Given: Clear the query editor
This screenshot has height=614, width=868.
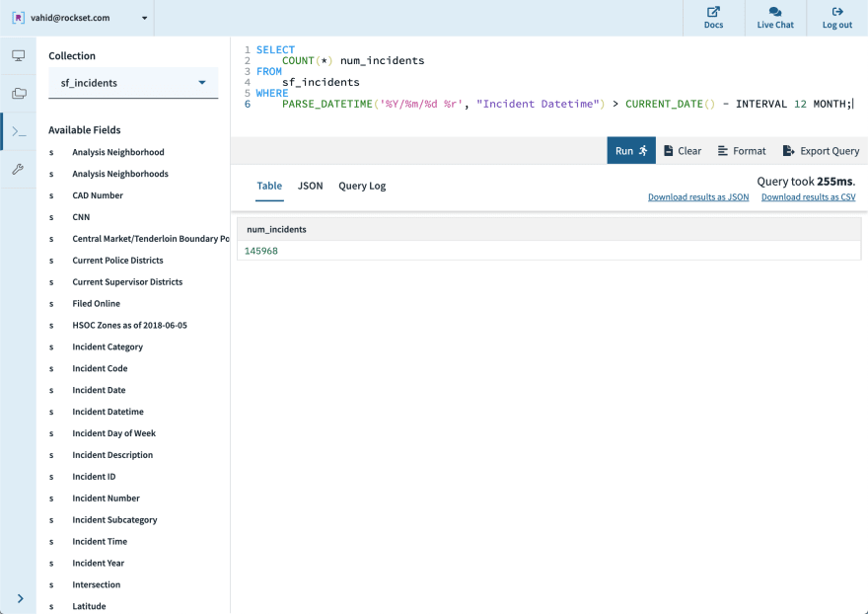Looking at the screenshot, I should click(x=683, y=151).
